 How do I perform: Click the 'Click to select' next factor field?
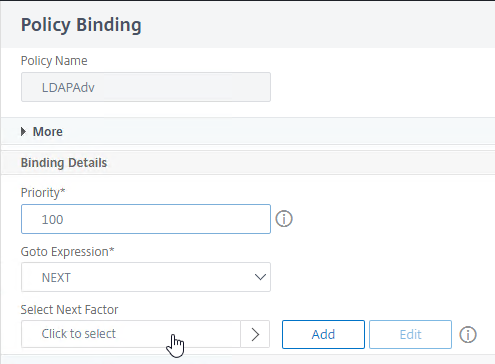click(131, 334)
